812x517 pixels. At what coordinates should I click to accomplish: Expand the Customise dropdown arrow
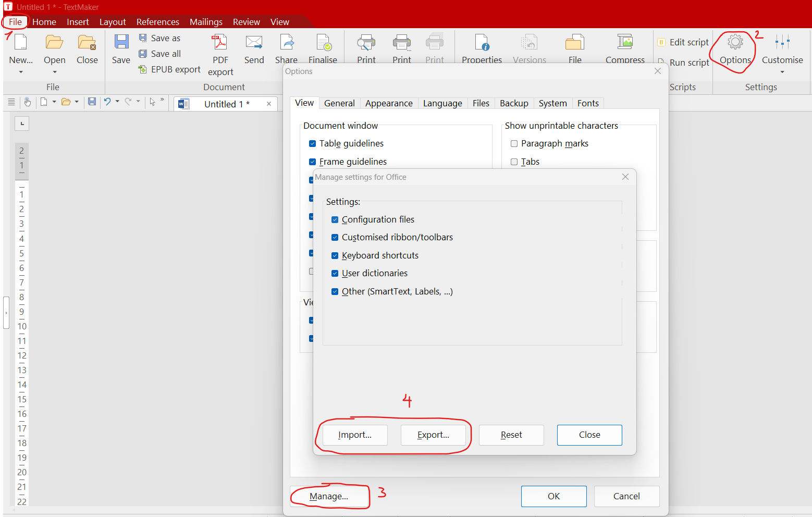pos(782,72)
